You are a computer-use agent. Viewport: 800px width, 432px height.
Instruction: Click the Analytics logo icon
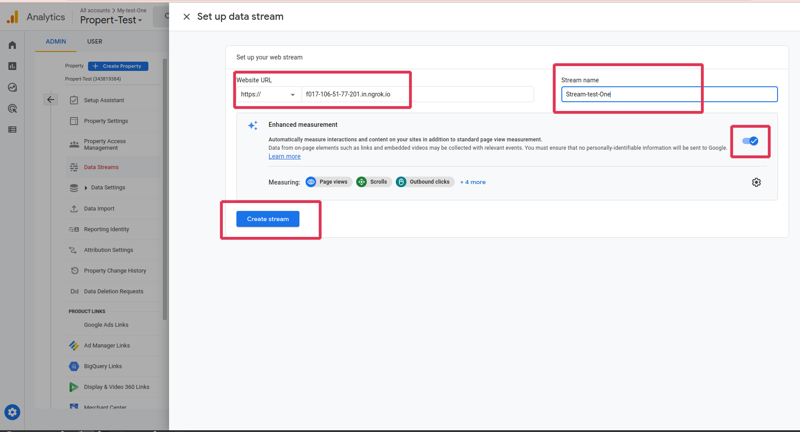click(12, 17)
